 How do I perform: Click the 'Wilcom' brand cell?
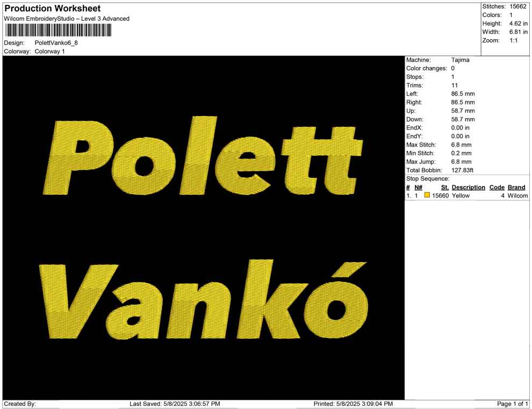tap(517, 195)
